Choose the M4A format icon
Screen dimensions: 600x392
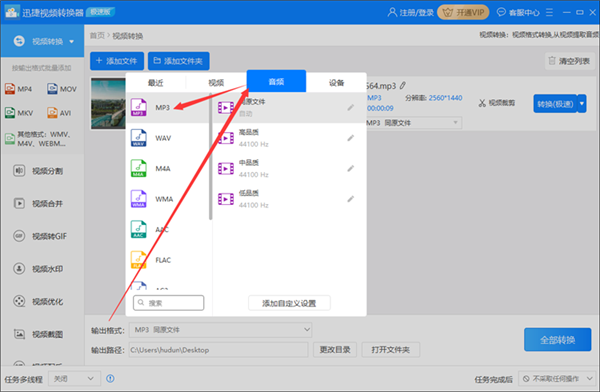point(139,168)
